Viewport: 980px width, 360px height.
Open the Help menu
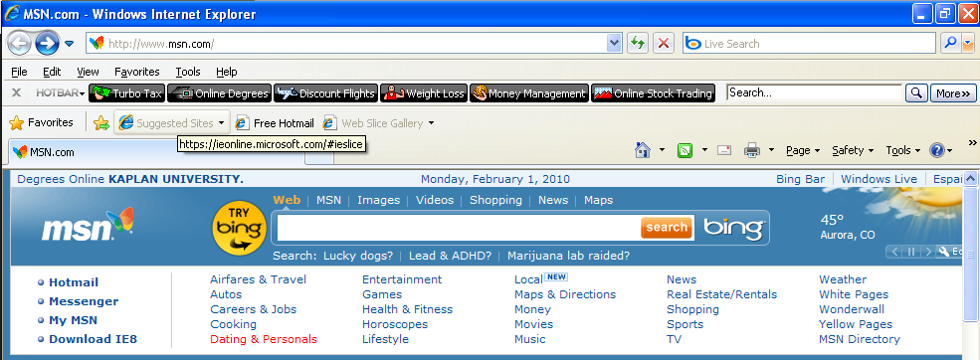[227, 72]
